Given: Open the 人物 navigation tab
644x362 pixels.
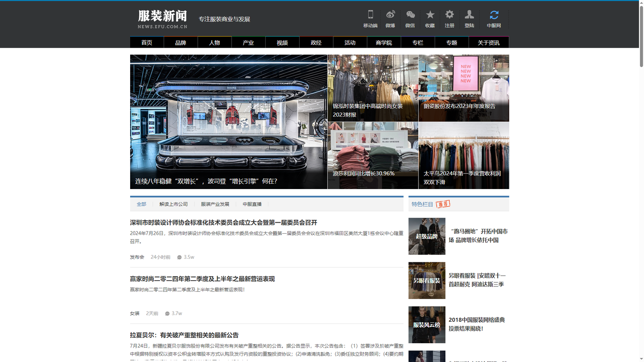Looking at the screenshot, I should point(215,42).
